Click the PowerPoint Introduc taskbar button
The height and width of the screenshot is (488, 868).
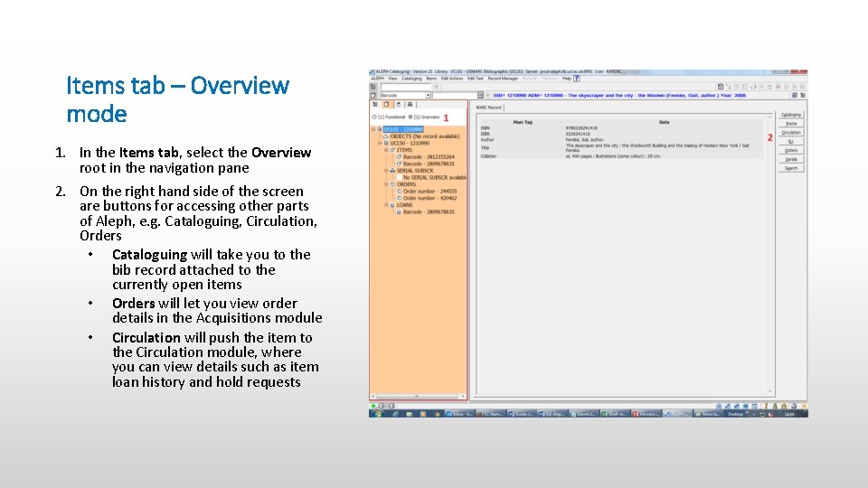point(646,414)
